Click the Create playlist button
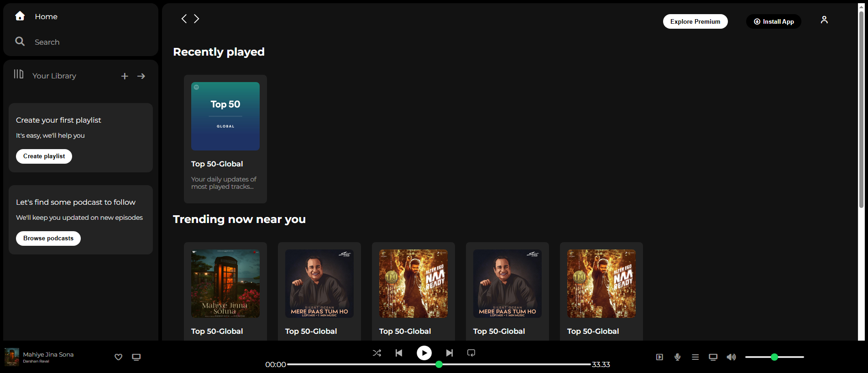The height and width of the screenshot is (373, 868). pyautogui.click(x=44, y=156)
